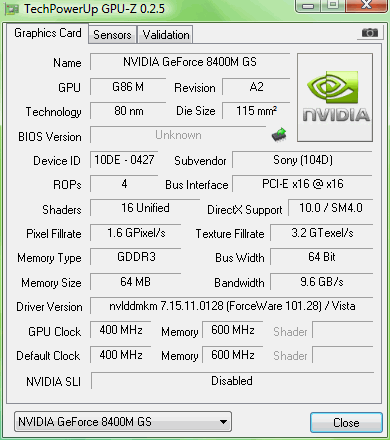This screenshot has width=390, height=440.
Task: Click the NVIDIA logo image
Action: [335, 98]
